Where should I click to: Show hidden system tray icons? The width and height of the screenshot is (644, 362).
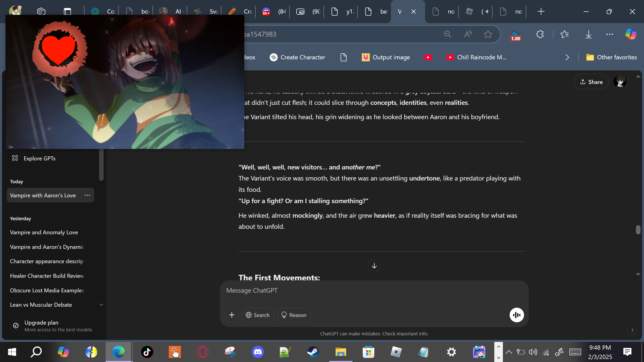point(509,352)
